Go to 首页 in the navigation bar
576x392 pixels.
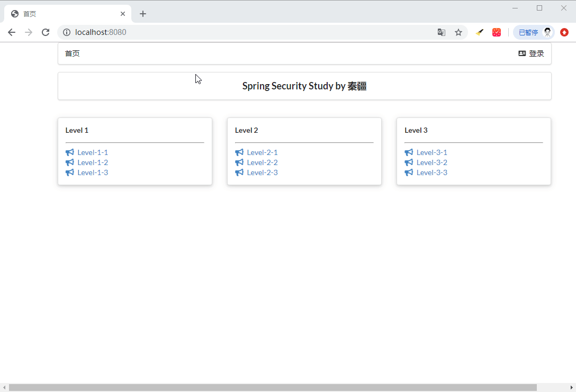(73, 53)
